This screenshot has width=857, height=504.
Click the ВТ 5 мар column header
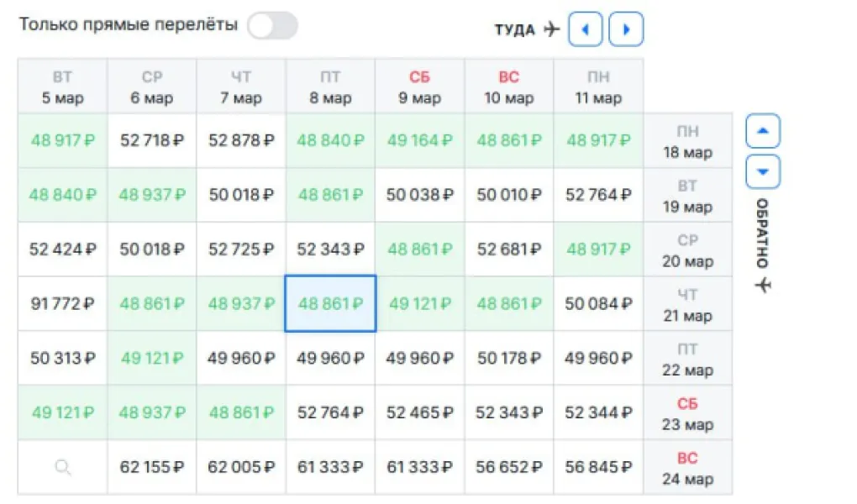pos(63,87)
